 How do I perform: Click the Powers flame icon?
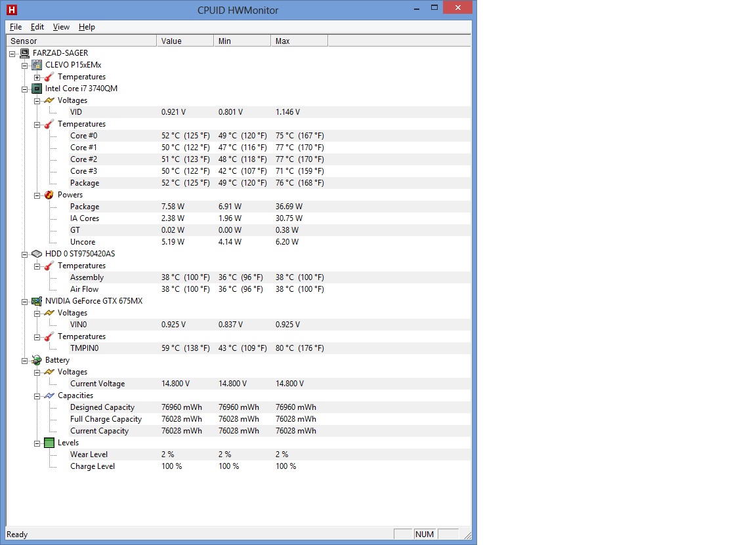(49, 195)
